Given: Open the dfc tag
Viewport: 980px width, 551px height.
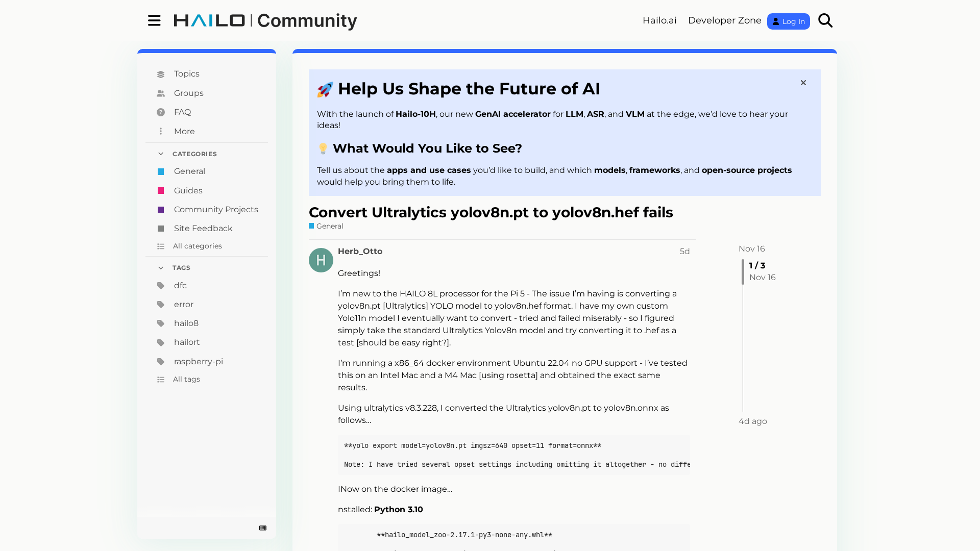Looking at the screenshot, I should 180,285.
